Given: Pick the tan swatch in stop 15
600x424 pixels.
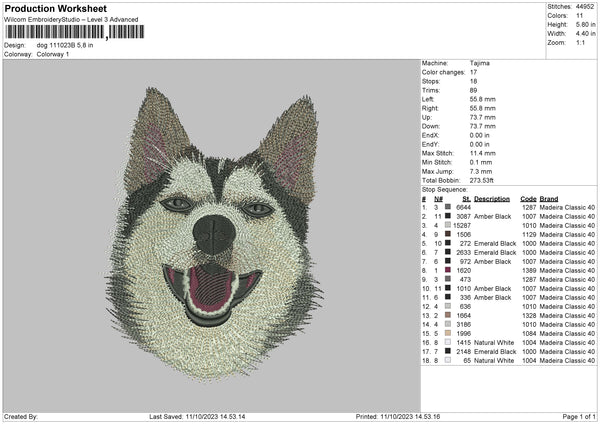Looking at the screenshot, I should tap(448, 333).
